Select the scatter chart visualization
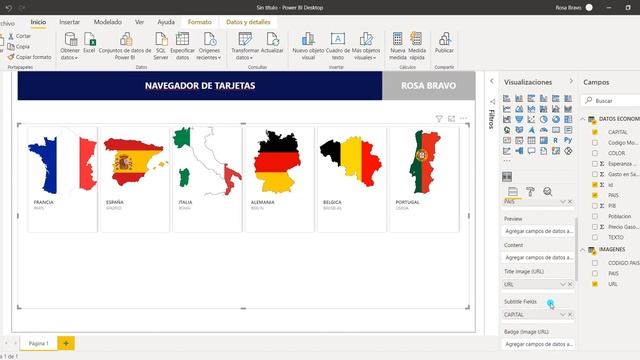The width and height of the screenshot is (640, 360). point(531,120)
